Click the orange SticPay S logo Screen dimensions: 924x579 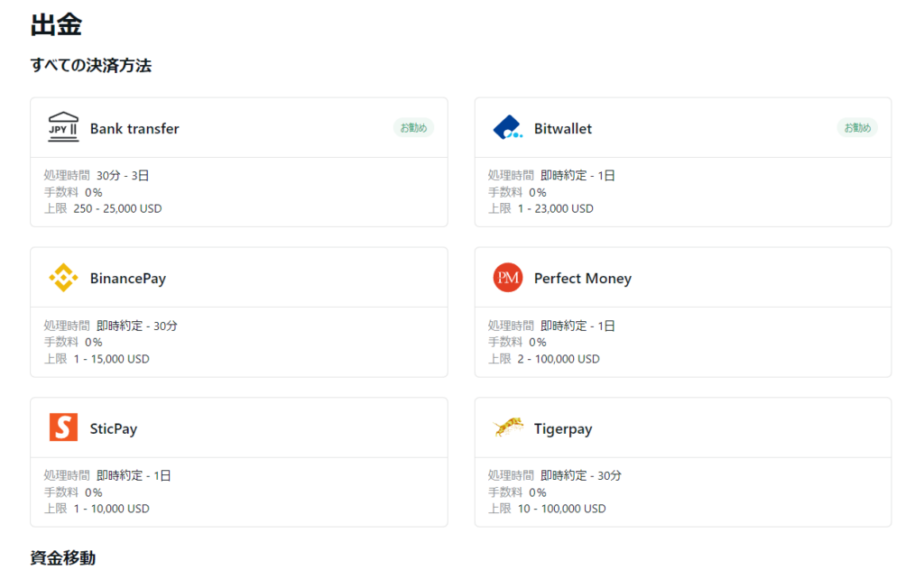pyautogui.click(x=63, y=427)
